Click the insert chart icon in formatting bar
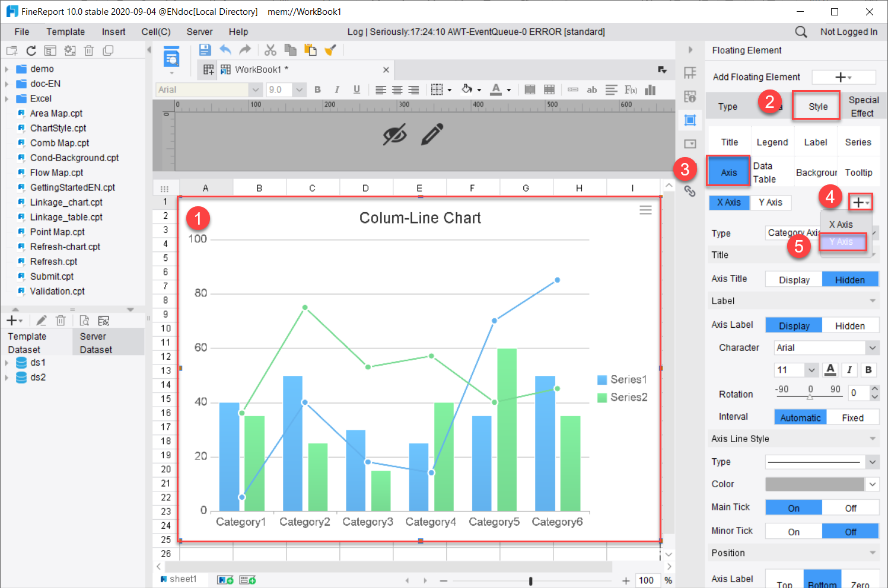 (x=650, y=90)
